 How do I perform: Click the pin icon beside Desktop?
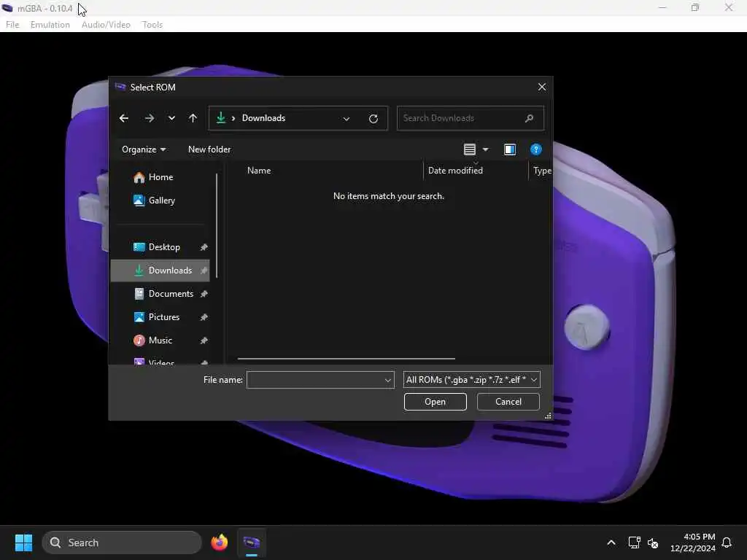204,247
